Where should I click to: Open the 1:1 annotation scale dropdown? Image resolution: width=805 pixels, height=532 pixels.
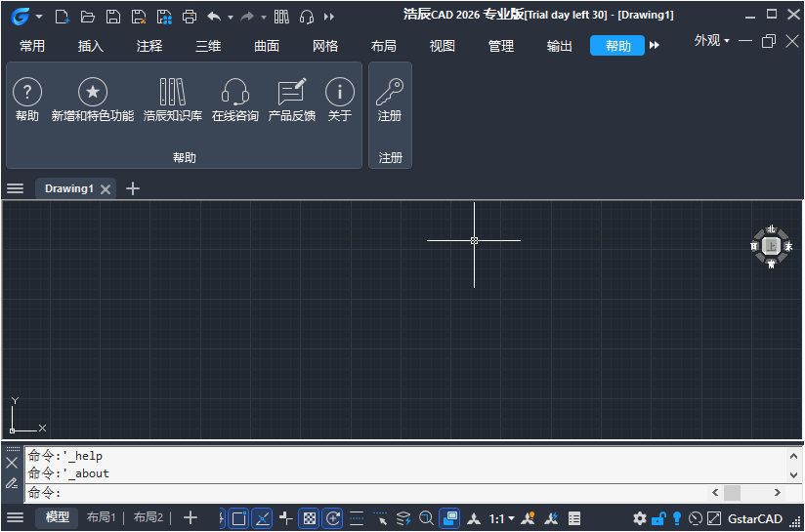[x=501, y=518]
